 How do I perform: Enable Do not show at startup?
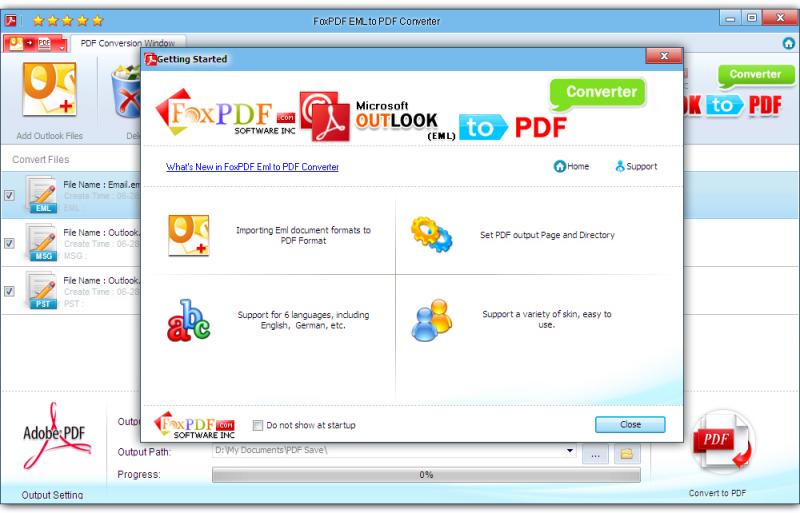click(x=258, y=425)
